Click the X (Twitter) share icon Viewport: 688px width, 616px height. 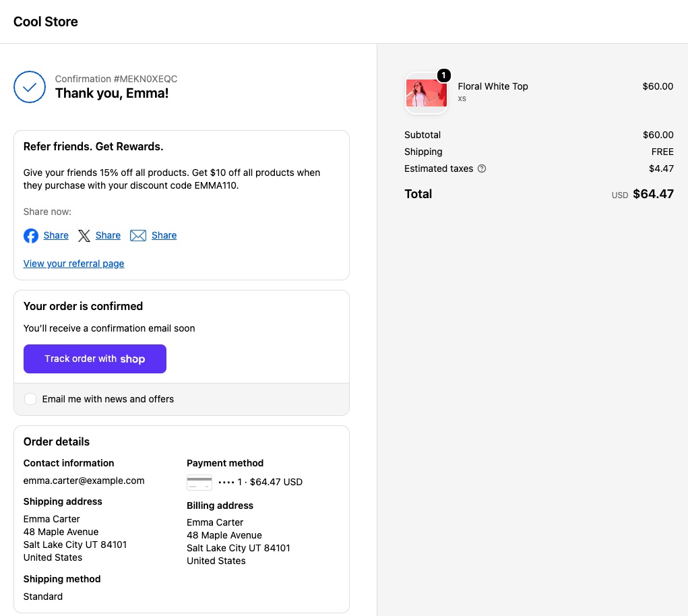84,236
